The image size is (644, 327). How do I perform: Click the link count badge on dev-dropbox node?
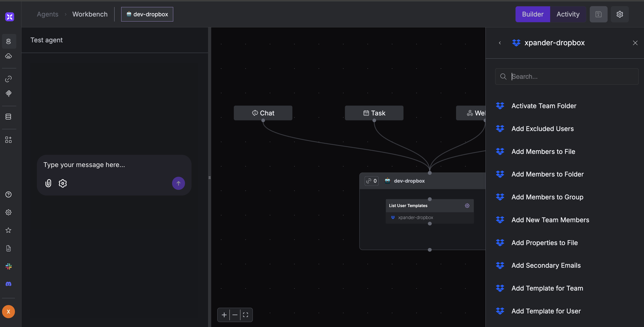[372, 181]
